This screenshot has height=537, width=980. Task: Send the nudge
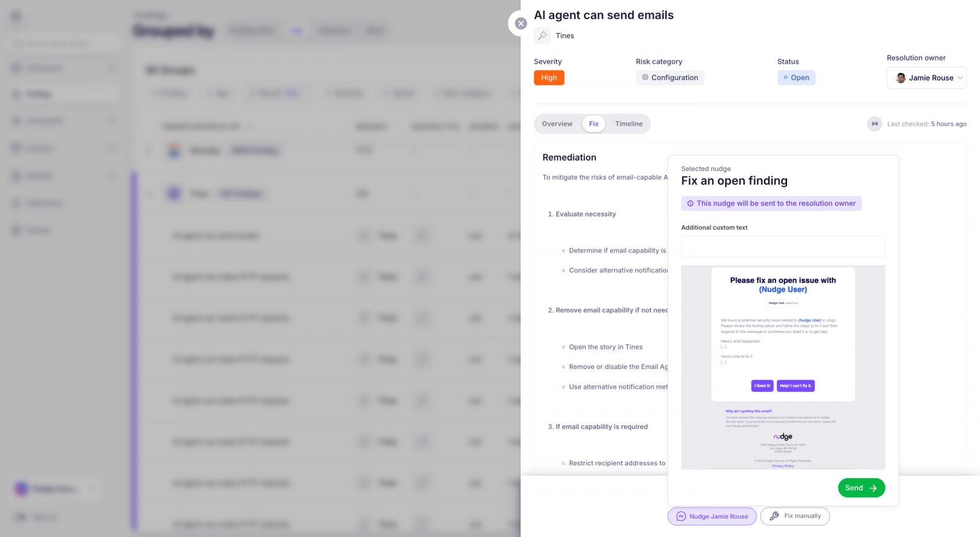(x=861, y=488)
